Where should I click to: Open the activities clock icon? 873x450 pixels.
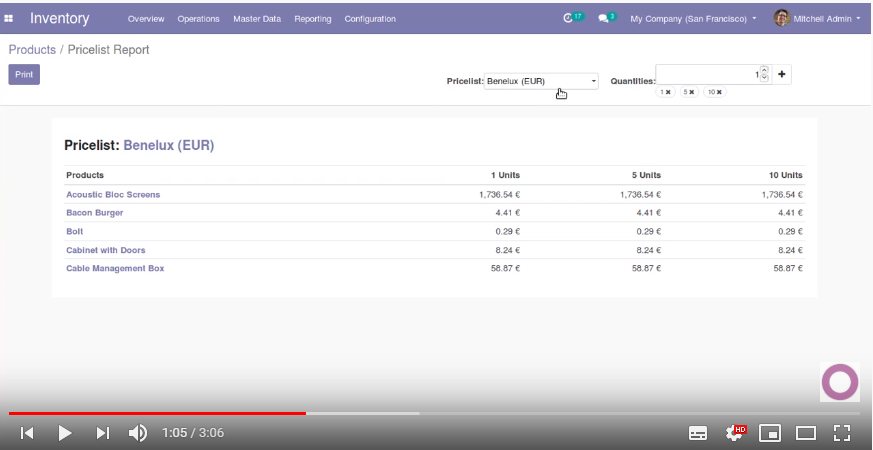570,18
